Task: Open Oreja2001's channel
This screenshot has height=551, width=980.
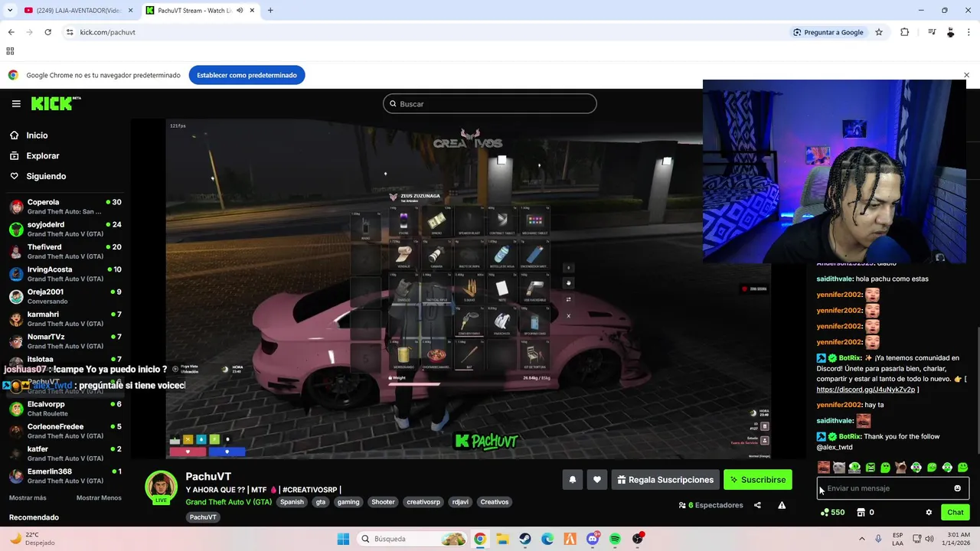Action: [65, 296]
